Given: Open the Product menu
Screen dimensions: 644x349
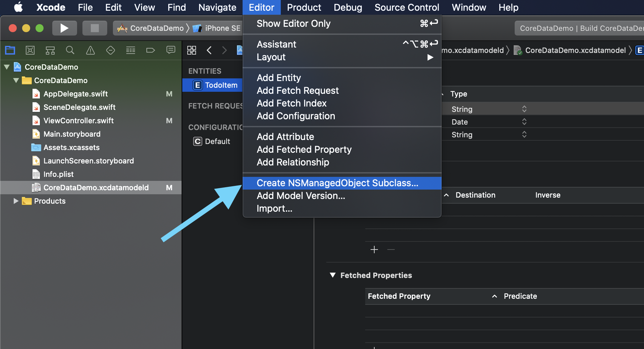Looking at the screenshot, I should (304, 7).
